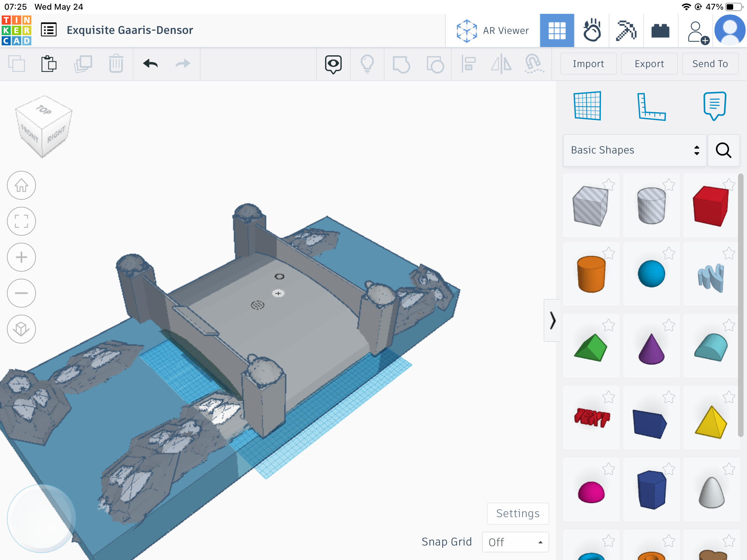Click the undo arrow button
The width and height of the screenshot is (747, 560).
coord(150,64)
